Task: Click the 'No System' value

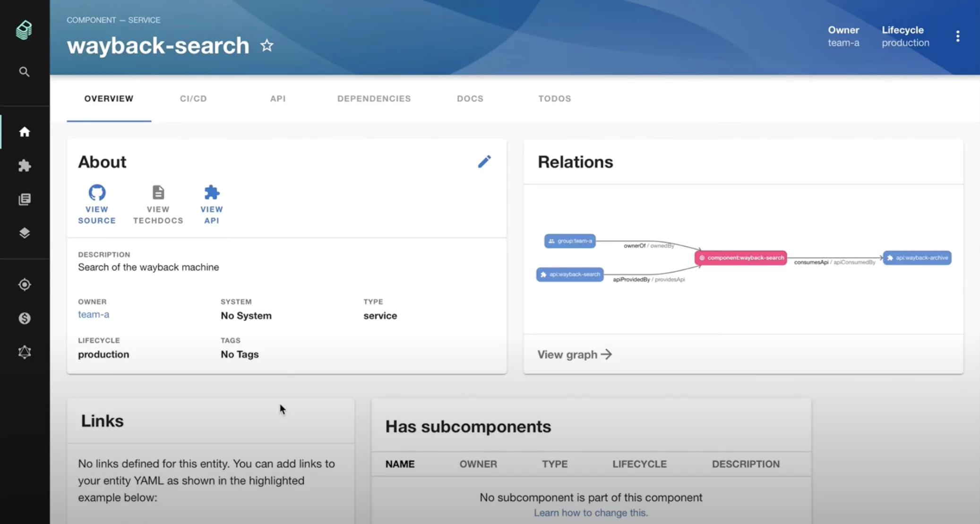Action: tap(246, 315)
